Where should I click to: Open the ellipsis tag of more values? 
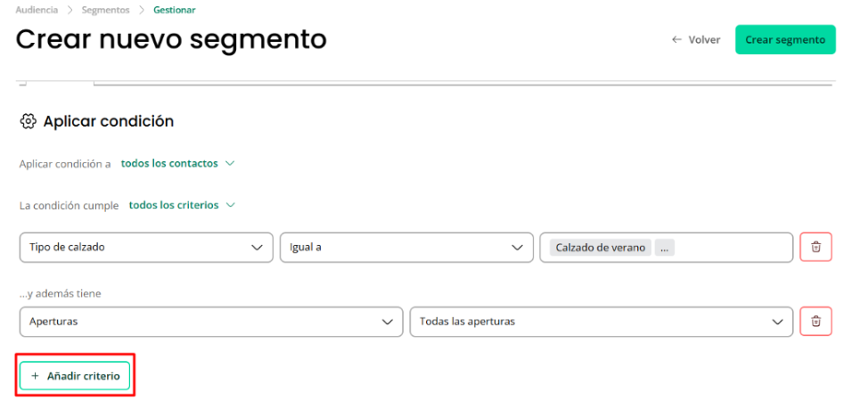[x=664, y=248]
